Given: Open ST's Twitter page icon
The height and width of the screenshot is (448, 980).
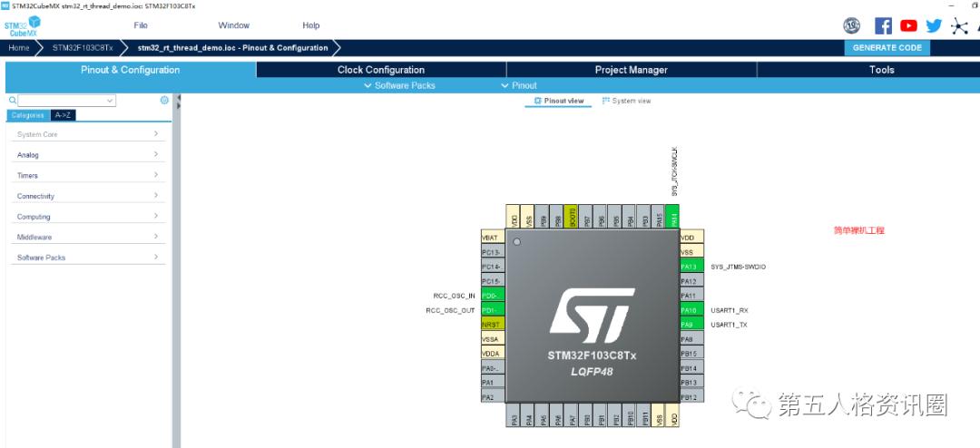Looking at the screenshot, I should 934,25.
